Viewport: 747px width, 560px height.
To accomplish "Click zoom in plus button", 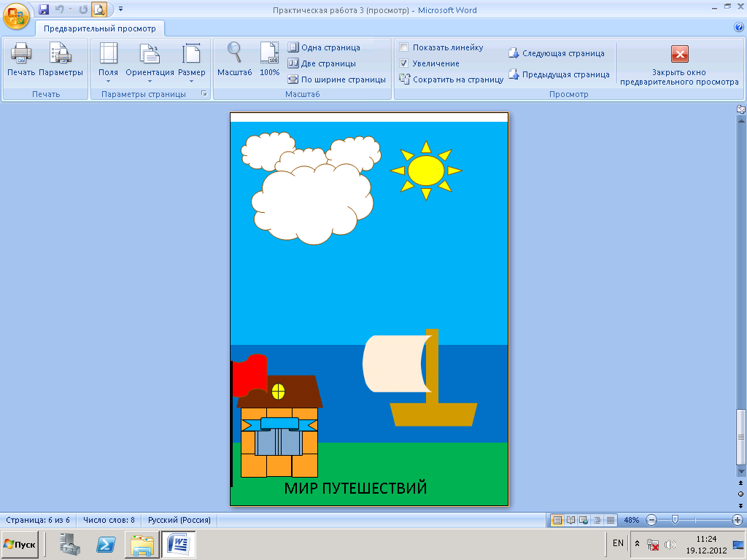I will tap(738, 520).
